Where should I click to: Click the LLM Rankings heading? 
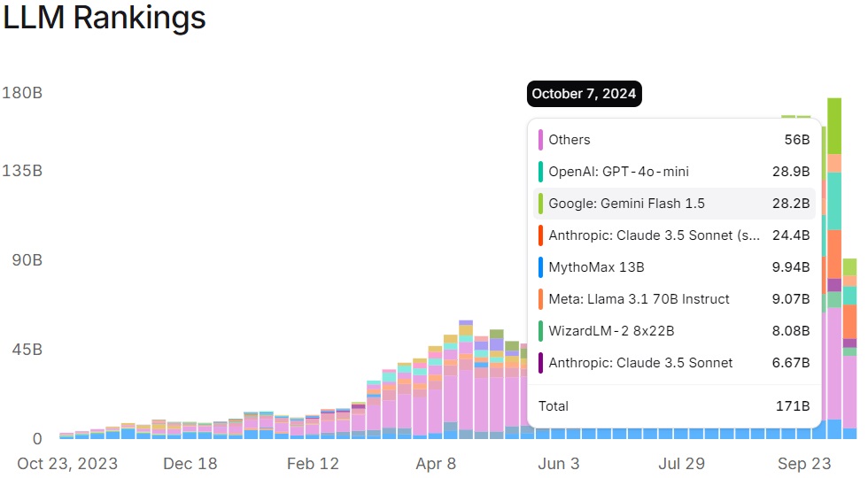click(104, 18)
